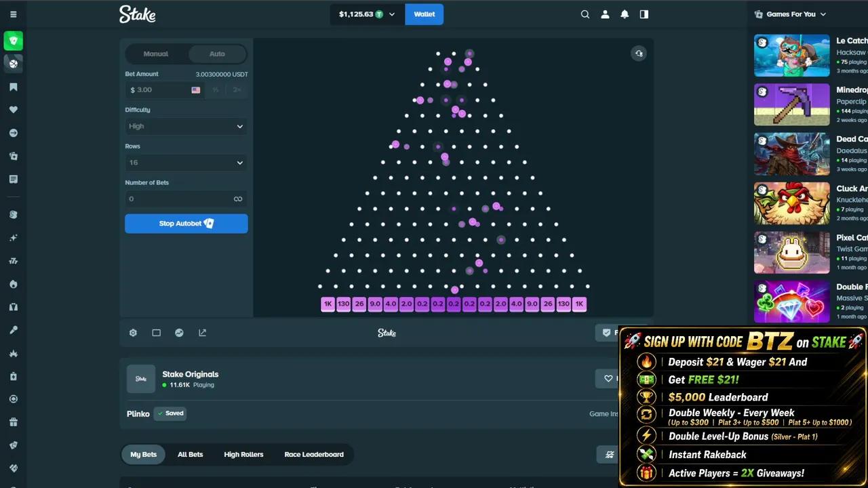
Task: Switch to Auto betting mode
Action: [217, 54]
